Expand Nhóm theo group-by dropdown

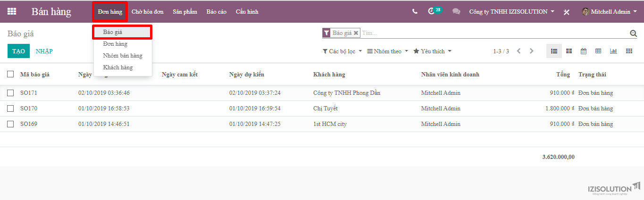pos(388,51)
